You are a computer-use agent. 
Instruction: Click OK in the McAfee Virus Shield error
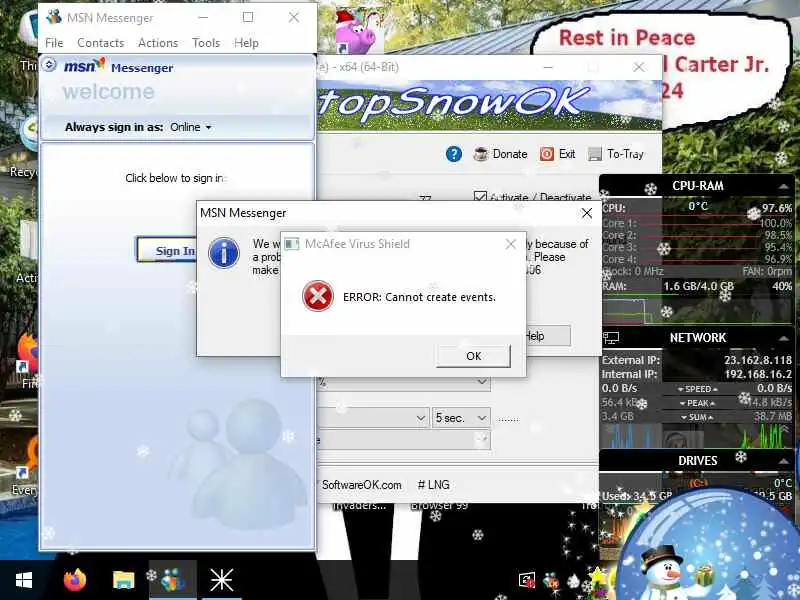473,356
